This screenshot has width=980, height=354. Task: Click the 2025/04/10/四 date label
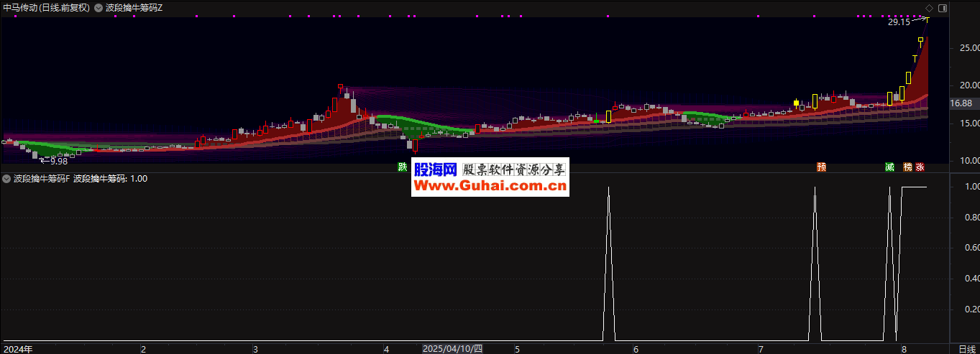point(452,349)
